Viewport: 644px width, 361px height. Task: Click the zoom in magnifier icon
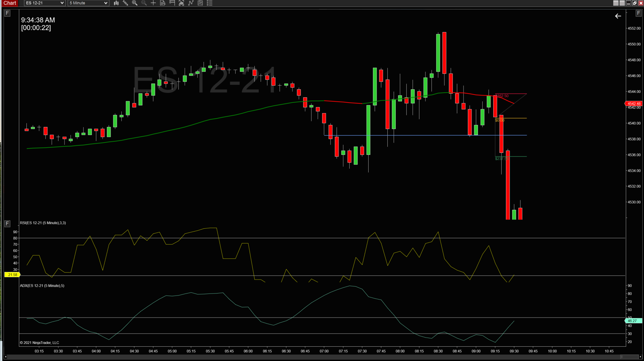click(x=135, y=3)
